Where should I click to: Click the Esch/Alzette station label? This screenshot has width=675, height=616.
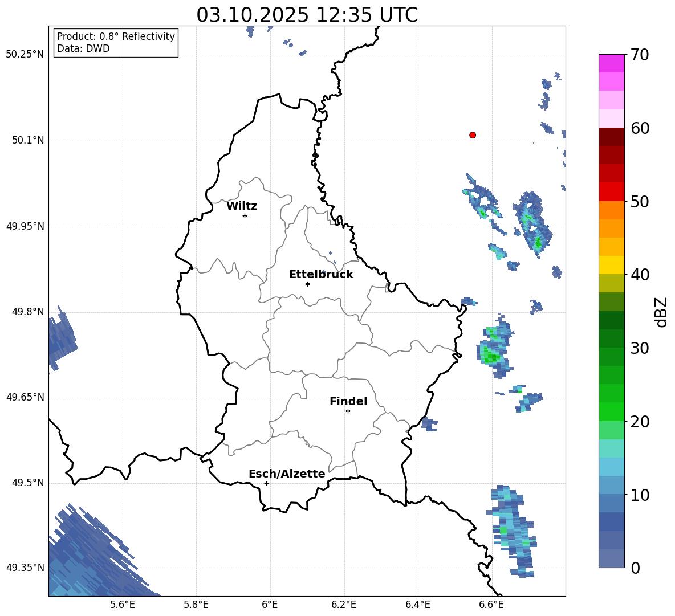(287, 474)
